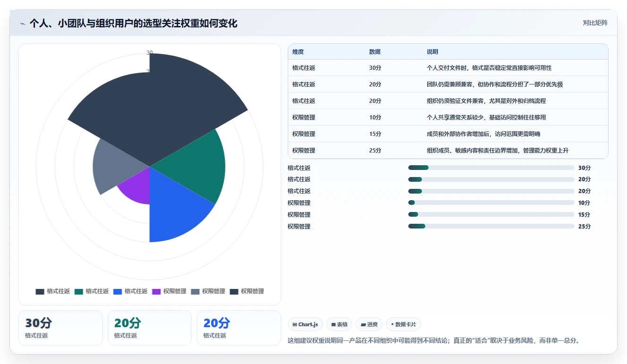Select the table row starting 组织成员、敏感内容
Screen dimensions: 627x364
coord(448,150)
